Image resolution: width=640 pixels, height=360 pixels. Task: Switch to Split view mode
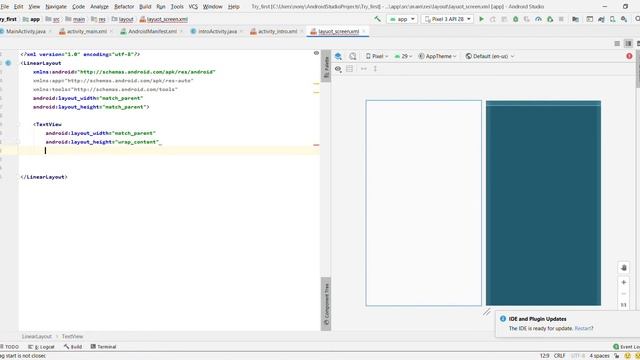coord(629,43)
